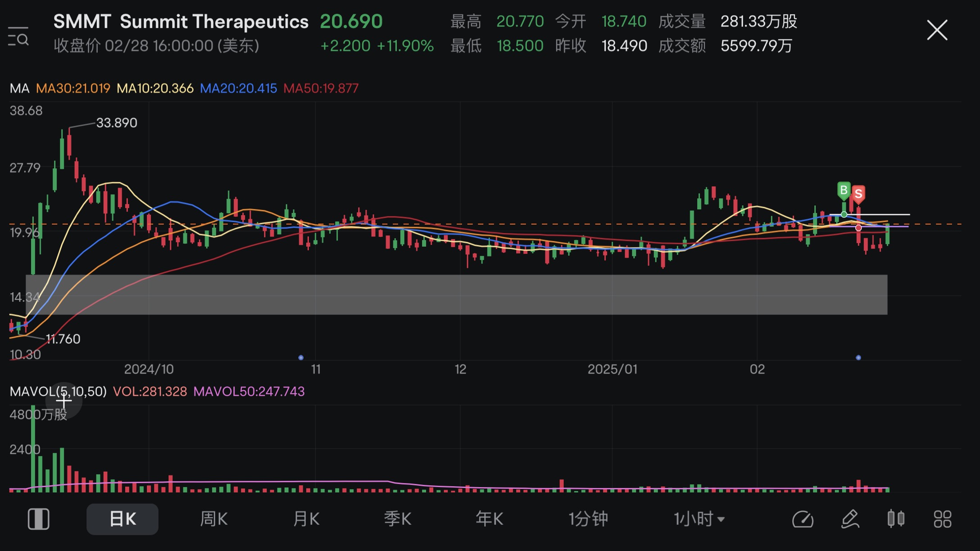
Task: Open the candlestick chart style icon
Action: [896, 519]
